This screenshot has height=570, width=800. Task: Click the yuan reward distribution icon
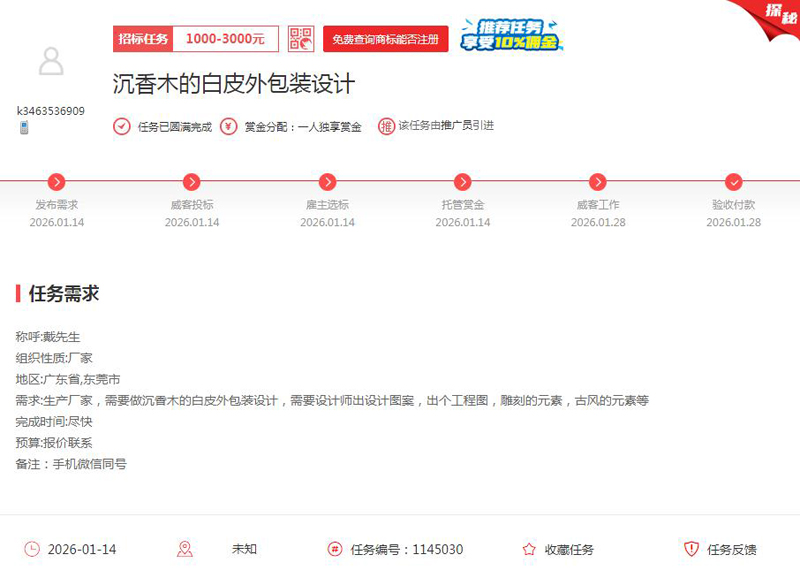(229, 127)
